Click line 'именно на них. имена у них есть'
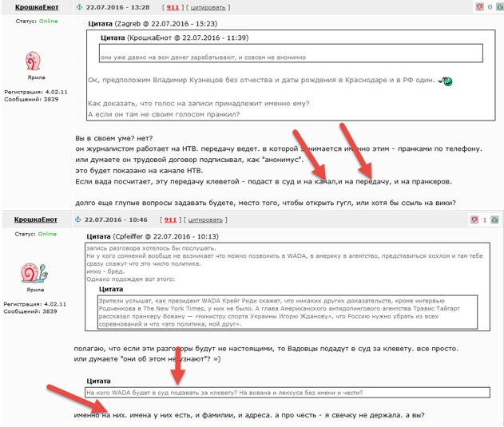504x427 pixels. (x=249, y=415)
